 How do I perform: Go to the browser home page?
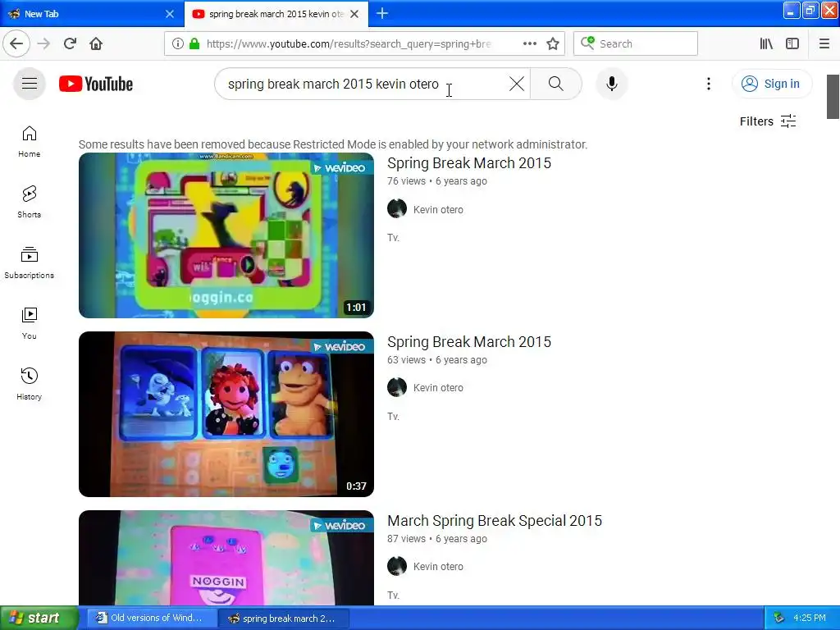coord(96,43)
